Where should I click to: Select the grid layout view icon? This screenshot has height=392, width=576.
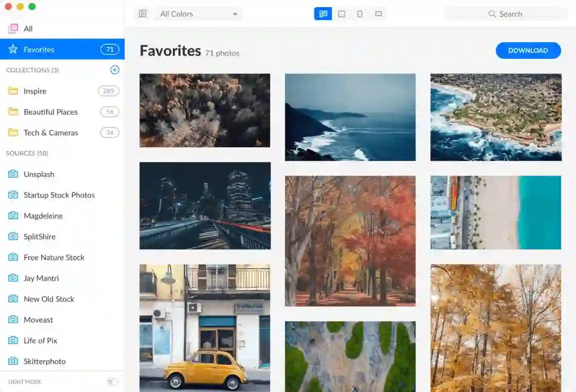[323, 14]
